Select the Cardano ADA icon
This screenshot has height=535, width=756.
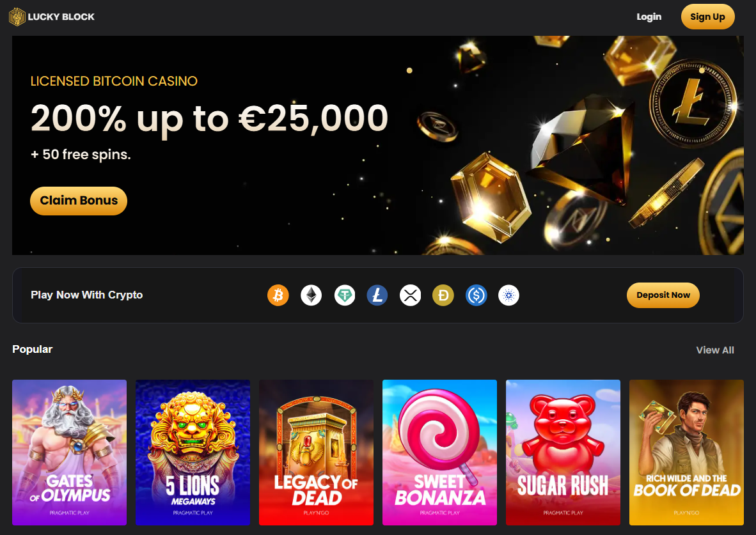pos(508,295)
